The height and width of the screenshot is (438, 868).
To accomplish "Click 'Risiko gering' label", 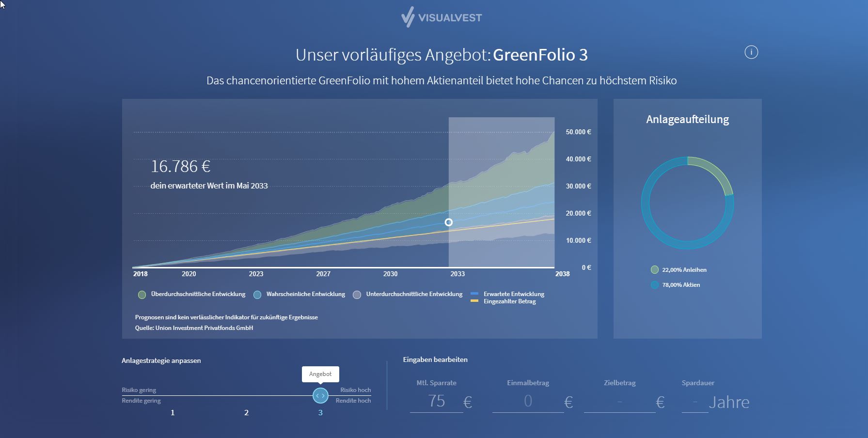I will (x=139, y=390).
